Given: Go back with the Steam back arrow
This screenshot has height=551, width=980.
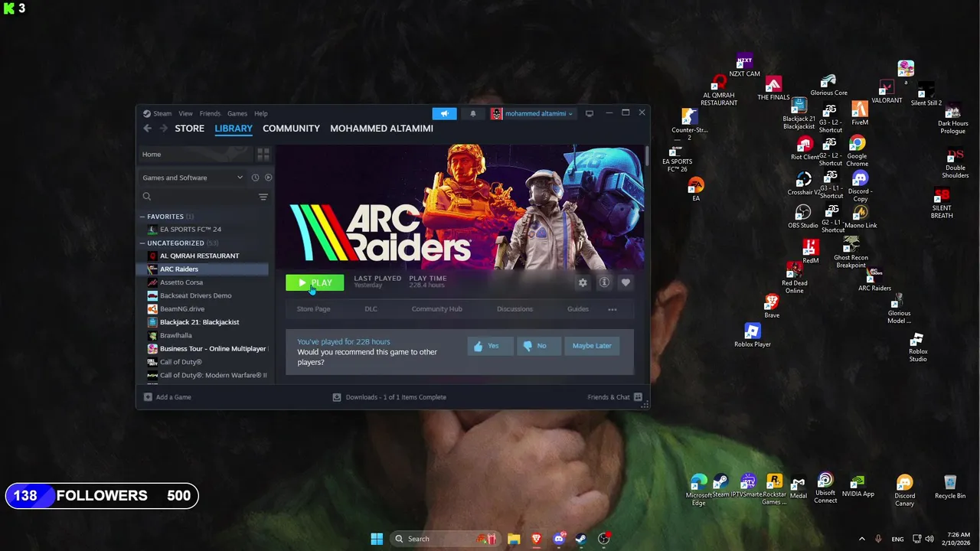Looking at the screenshot, I should tap(147, 129).
